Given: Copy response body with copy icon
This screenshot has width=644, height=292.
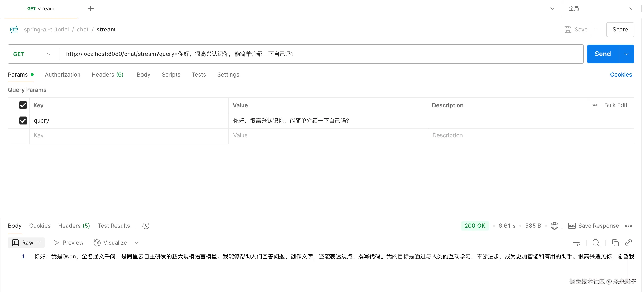Looking at the screenshot, I should 615,242.
